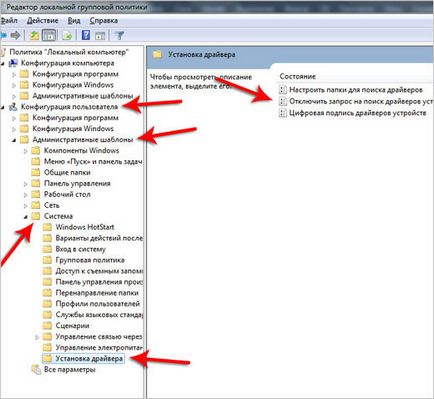
Task: Expand the Рабочий стол node
Action: pos(26,195)
